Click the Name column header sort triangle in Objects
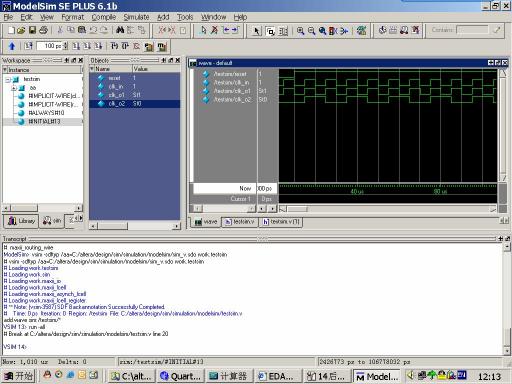512x384 pixels. (92, 69)
